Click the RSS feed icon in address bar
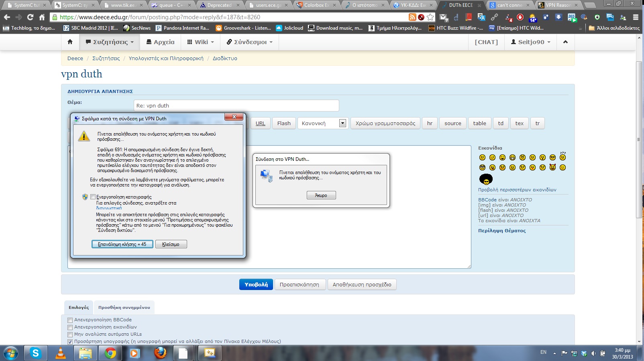This screenshot has height=361, width=644. [x=412, y=17]
